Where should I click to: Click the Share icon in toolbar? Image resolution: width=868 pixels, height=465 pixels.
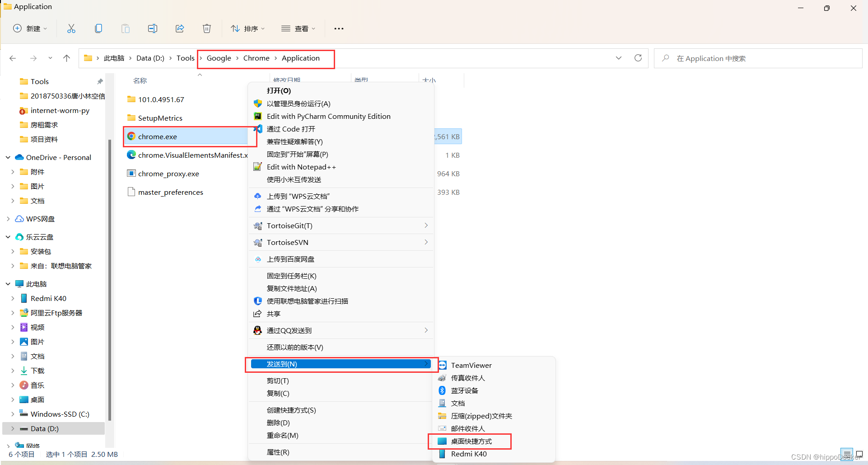[180, 28]
